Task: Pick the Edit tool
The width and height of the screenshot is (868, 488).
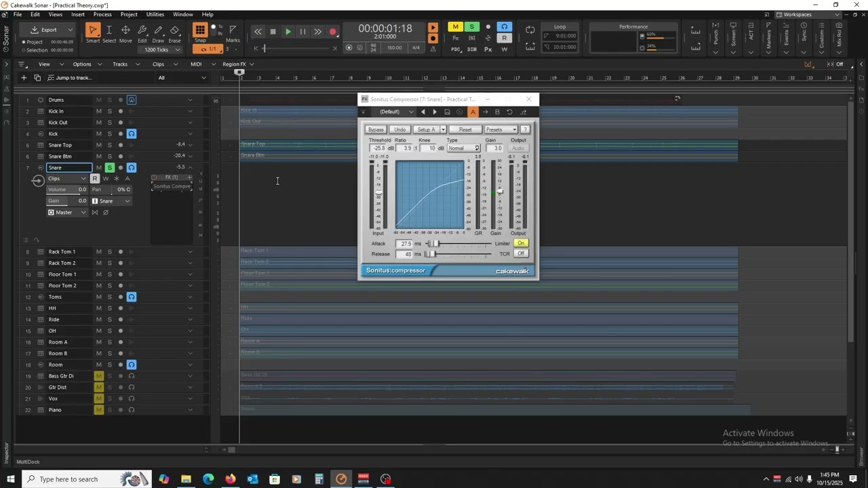Action: [x=142, y=30]
